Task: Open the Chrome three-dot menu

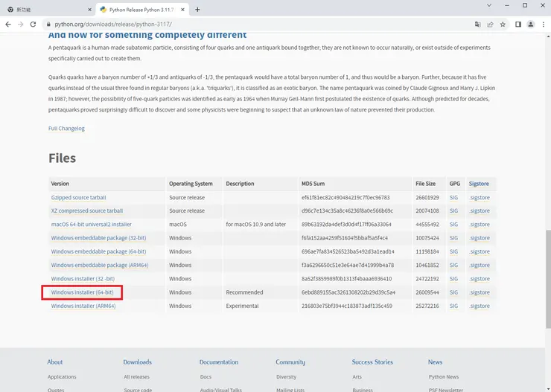Action: pos(543,24)
